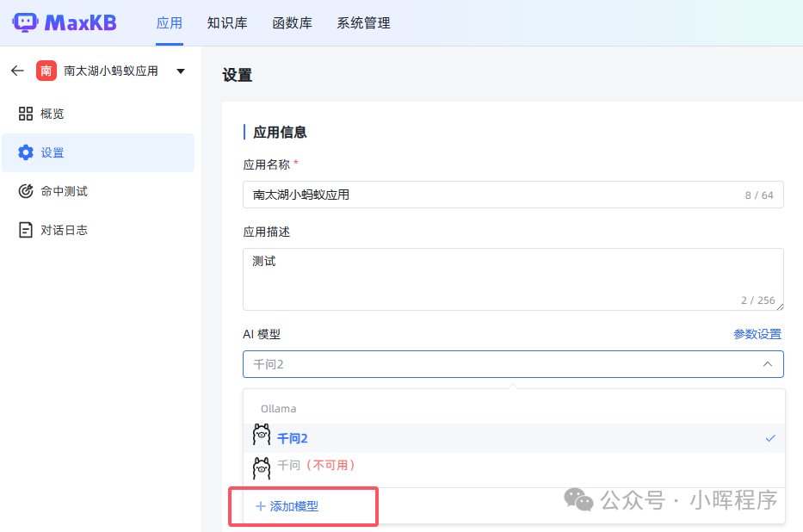
Task: Select 设置 in the sidebar
Action: [98, 152]
